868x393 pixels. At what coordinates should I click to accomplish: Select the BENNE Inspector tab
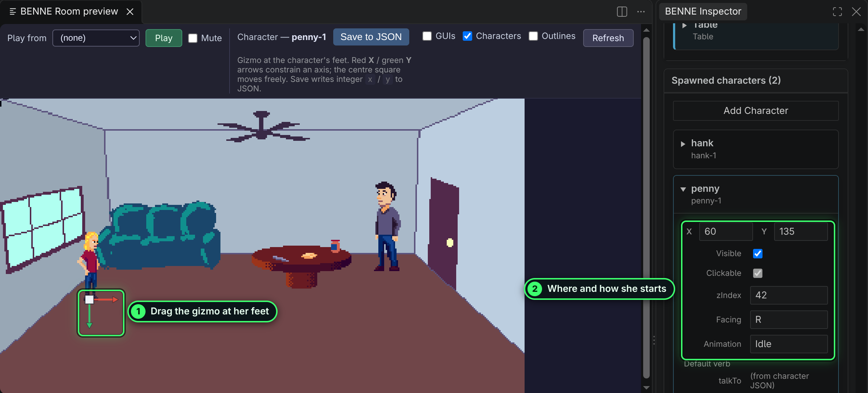[x=703, y=12]
